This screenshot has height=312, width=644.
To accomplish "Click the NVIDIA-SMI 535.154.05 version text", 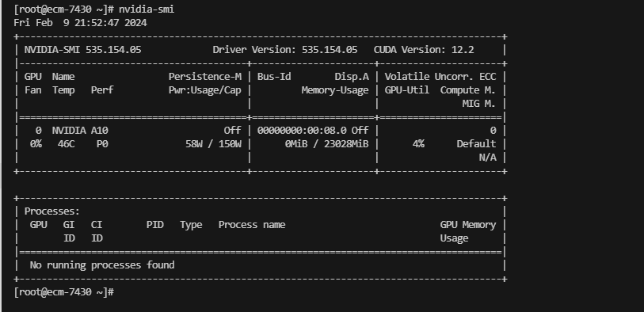I will click(82, 50).
